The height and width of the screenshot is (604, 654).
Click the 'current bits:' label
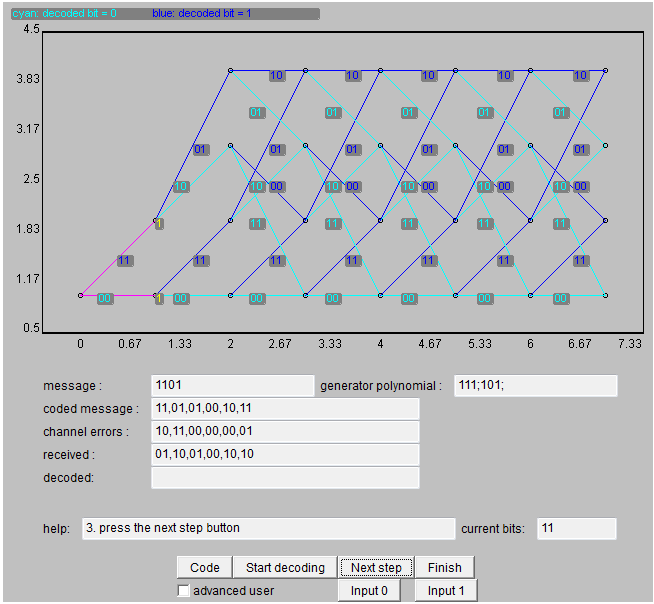493,529
